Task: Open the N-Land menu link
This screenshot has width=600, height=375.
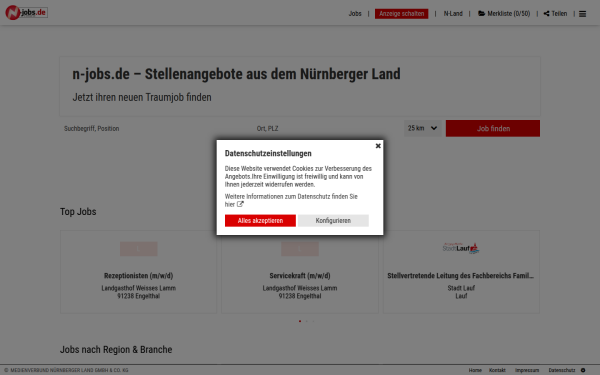Action: pos(453,14)
